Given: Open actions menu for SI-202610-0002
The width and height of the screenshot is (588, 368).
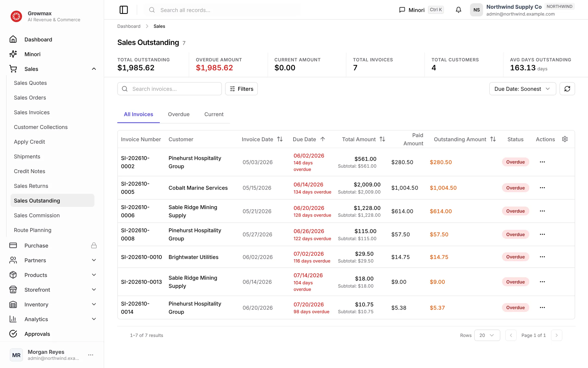Looking at the screenshot, I should point(542,162).
